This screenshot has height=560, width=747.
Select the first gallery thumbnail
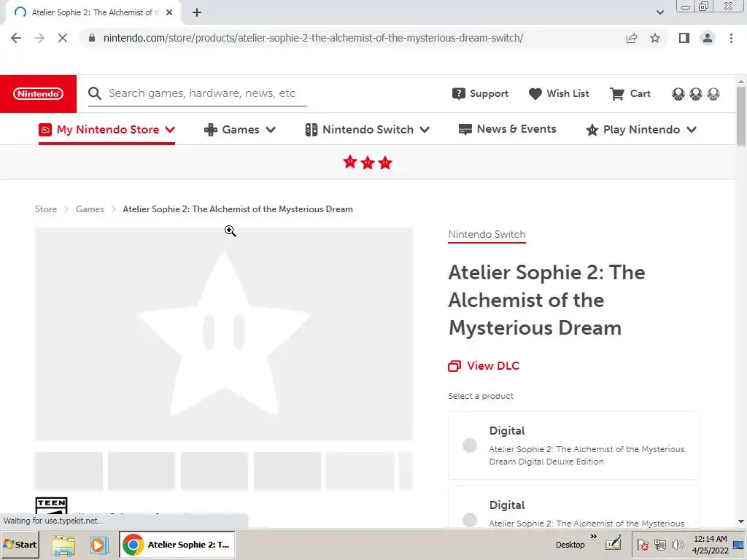coord(69,471)
